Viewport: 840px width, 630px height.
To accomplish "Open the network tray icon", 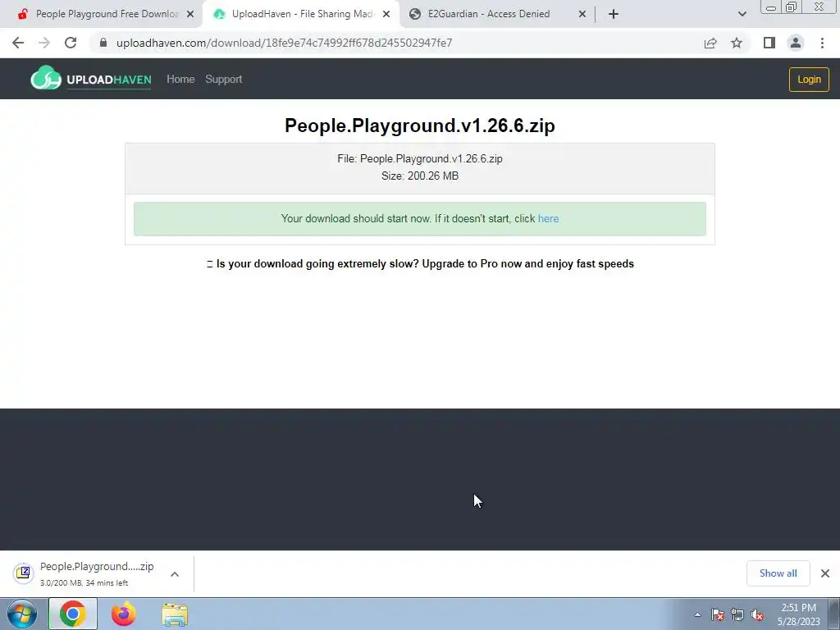I will coord(737,615).
